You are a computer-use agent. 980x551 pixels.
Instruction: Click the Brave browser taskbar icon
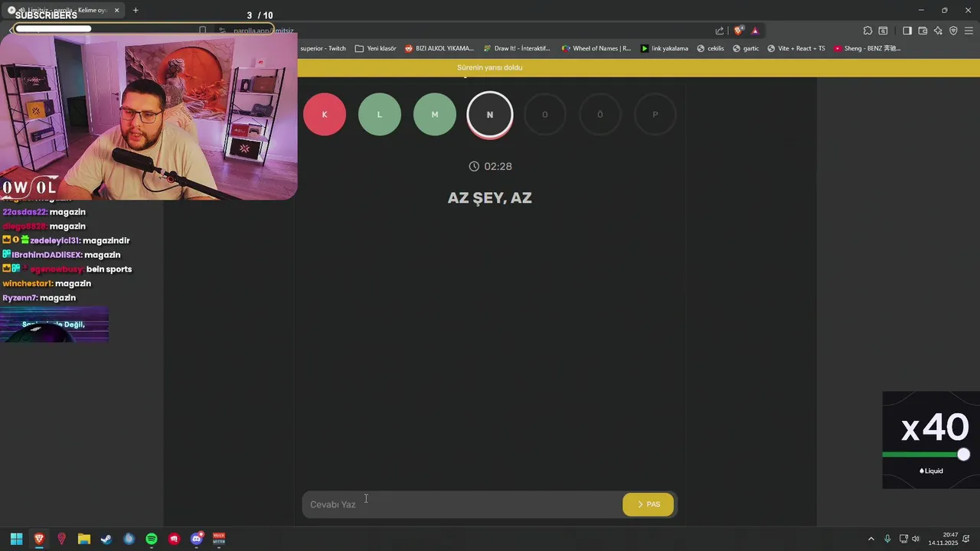tap(39, 539)
